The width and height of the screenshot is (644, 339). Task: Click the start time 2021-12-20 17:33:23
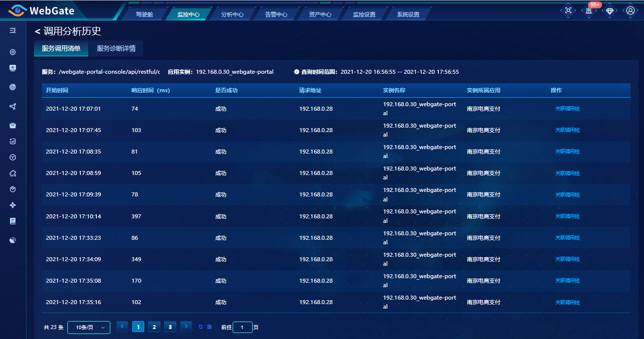coord(73,238)
